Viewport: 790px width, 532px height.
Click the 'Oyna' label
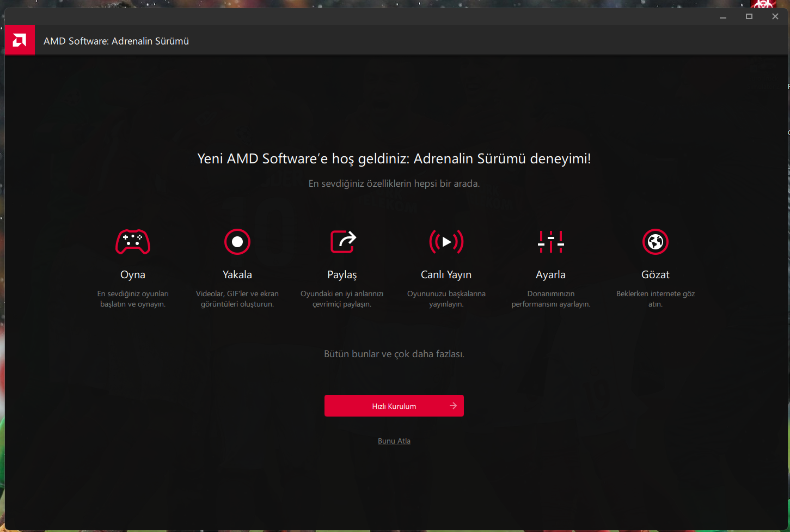(x=133, y=275)
